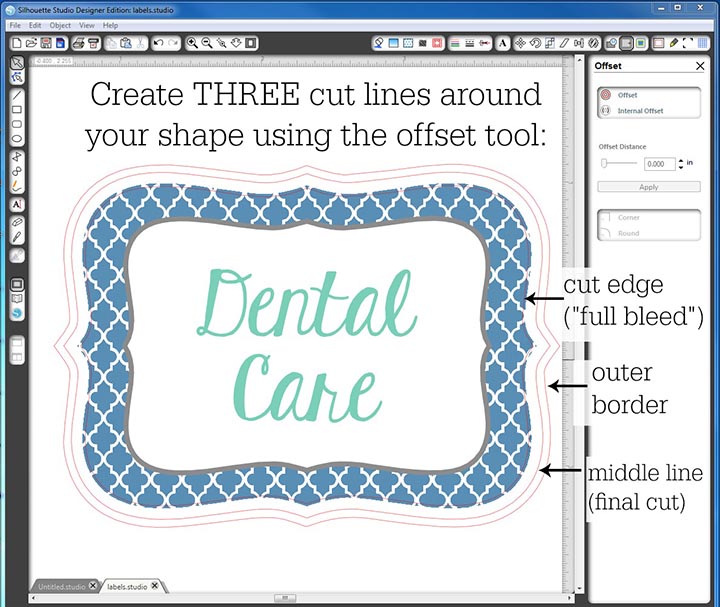The width and height of the screenshot is (720, 607).
Task: Click the Apply button
Action: (649, 187)
